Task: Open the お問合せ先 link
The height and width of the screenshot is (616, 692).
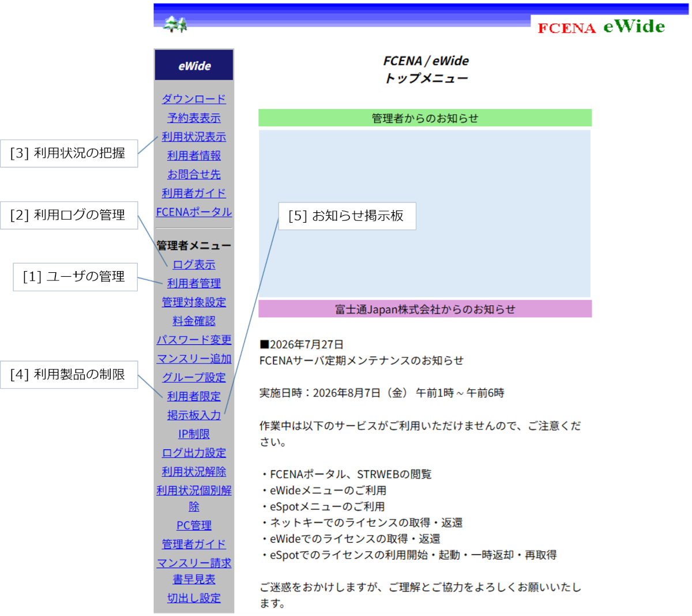Action: 194,174
